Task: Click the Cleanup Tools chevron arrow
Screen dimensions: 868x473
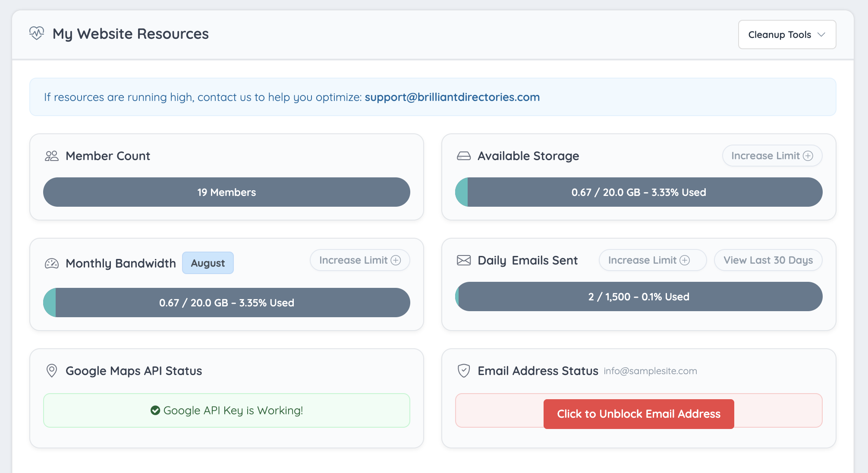Action: coord(821,35)
